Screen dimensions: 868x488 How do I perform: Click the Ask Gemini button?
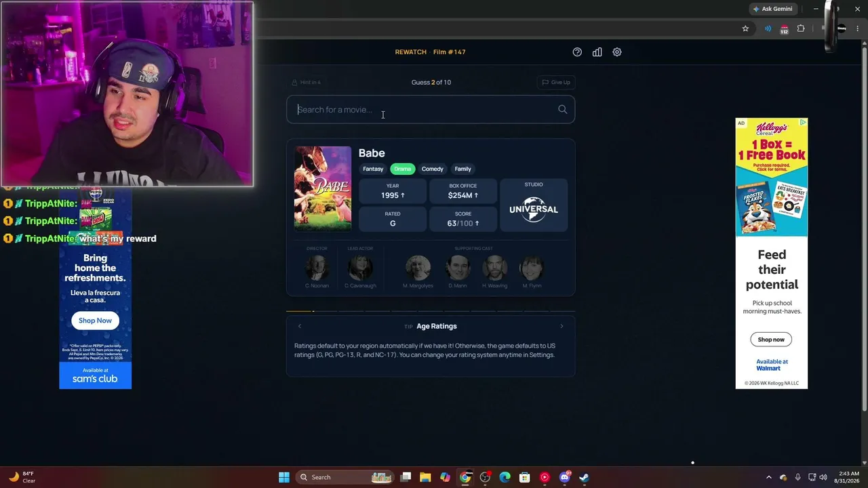(x=772, y=9)
